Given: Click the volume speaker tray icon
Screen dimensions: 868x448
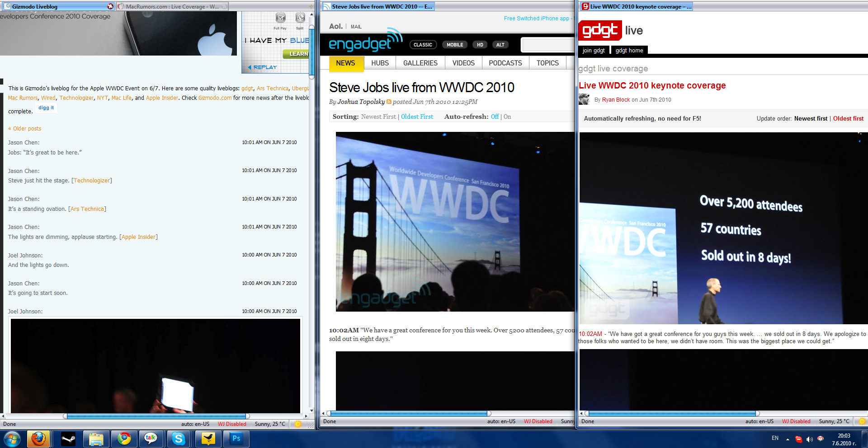Looking at the screenshot, I should click(x=809, y=439).
